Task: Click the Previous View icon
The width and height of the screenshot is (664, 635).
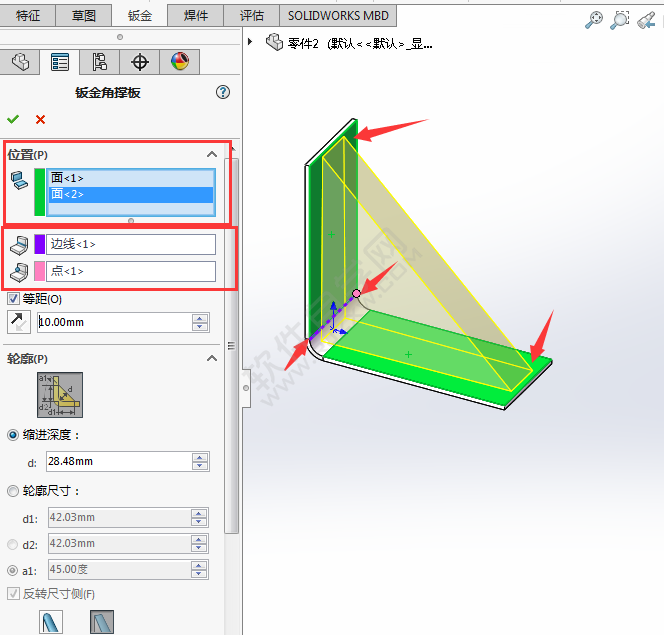Action: click(647, 20)
